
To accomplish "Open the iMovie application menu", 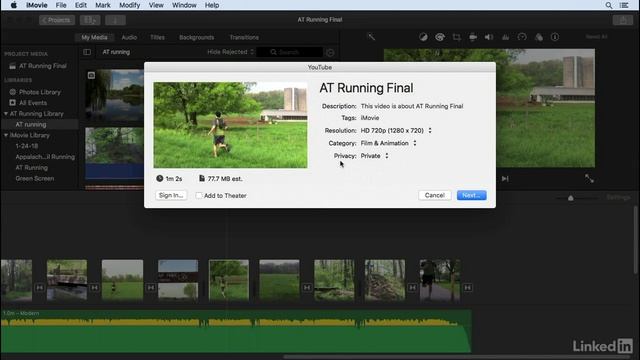I will point(37,5).
